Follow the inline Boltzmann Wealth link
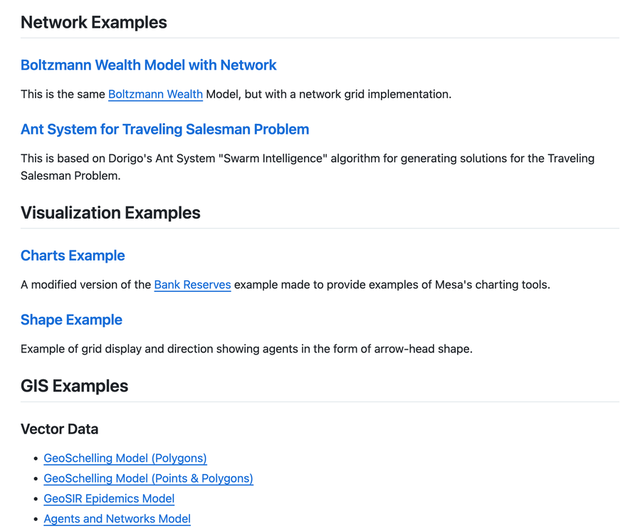The image size is (640, 531). coord(155,94)
